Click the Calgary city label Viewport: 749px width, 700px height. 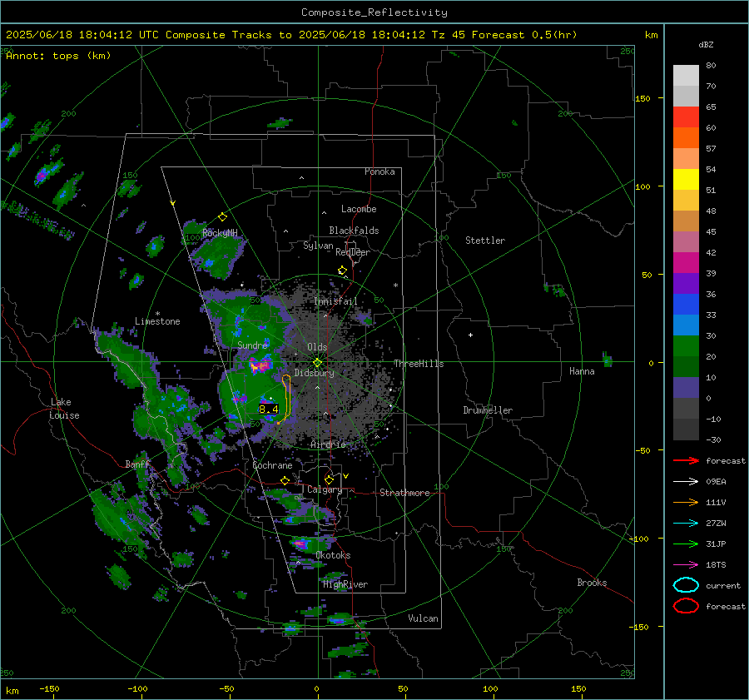pyautogui.click(x=325, y=489)
